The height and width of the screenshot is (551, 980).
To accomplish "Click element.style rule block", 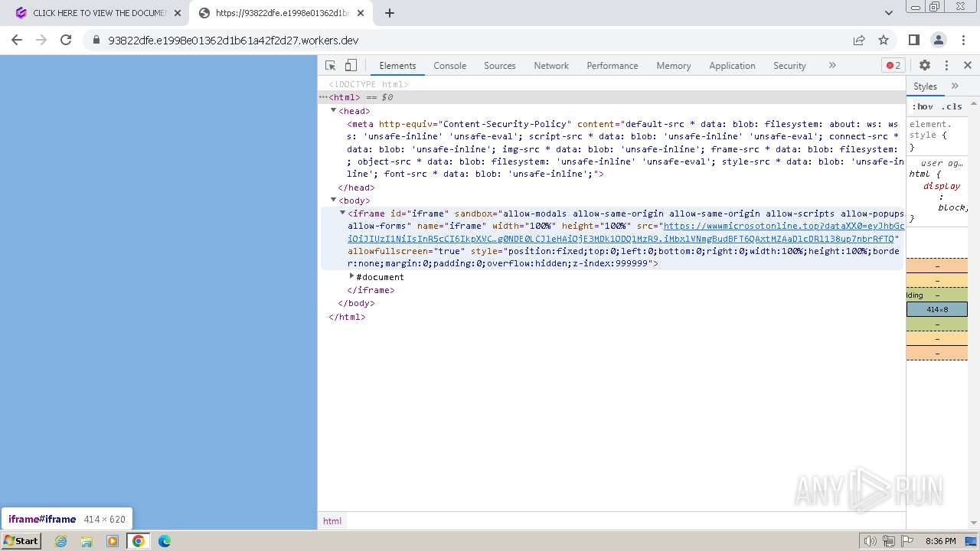I will [x=937, y=135].
